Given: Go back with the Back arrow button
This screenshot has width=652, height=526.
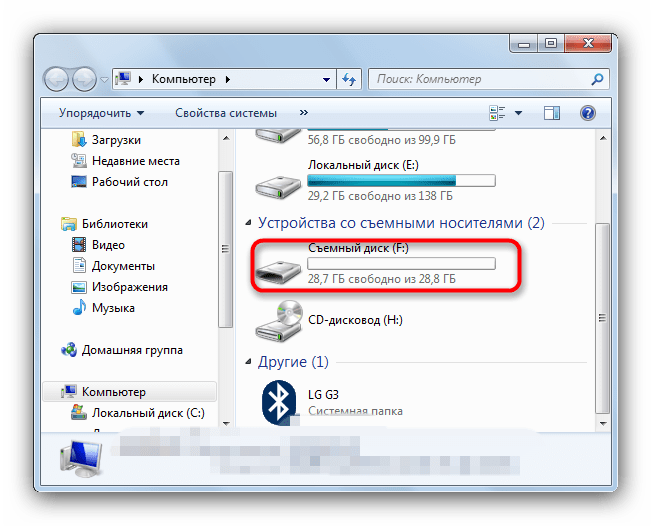Looking at the screenshot, I should 56,79.
